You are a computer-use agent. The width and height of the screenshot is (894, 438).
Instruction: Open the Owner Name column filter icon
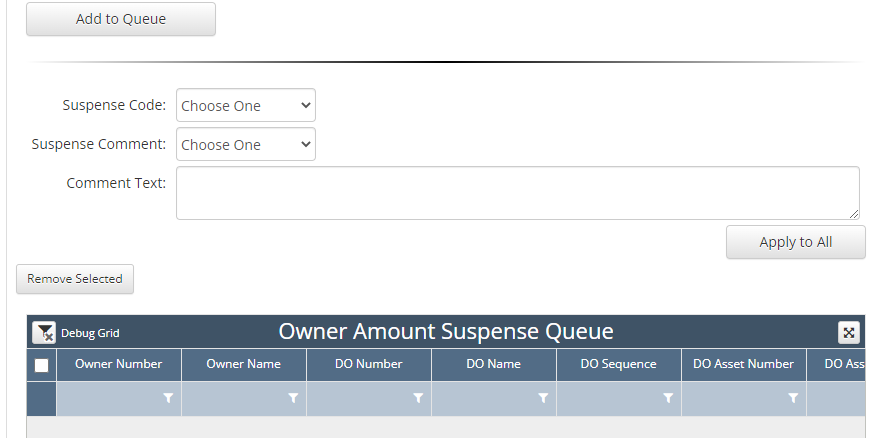pyautogui.click(x=293, y=398)
